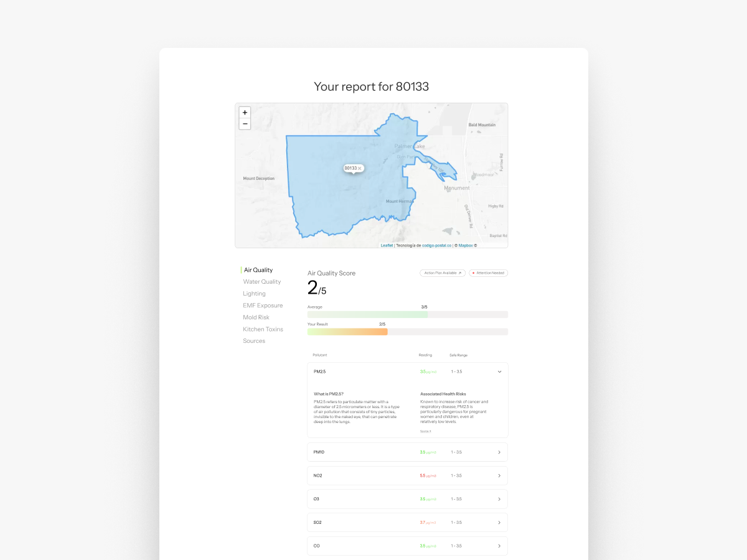Image resolution: width=747 pixels, height=560 pixels.
Task: Click the PM10 pollutant name
Action: tap(319, 452)
